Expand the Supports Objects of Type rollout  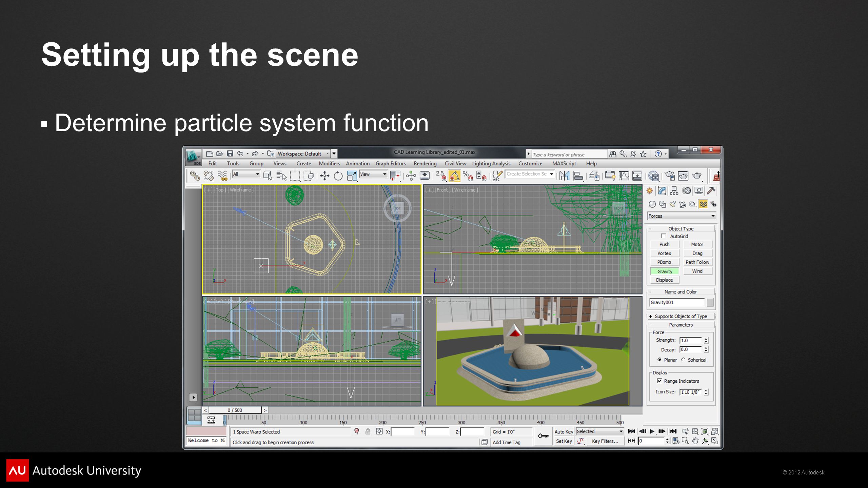[x=681, y=316]
